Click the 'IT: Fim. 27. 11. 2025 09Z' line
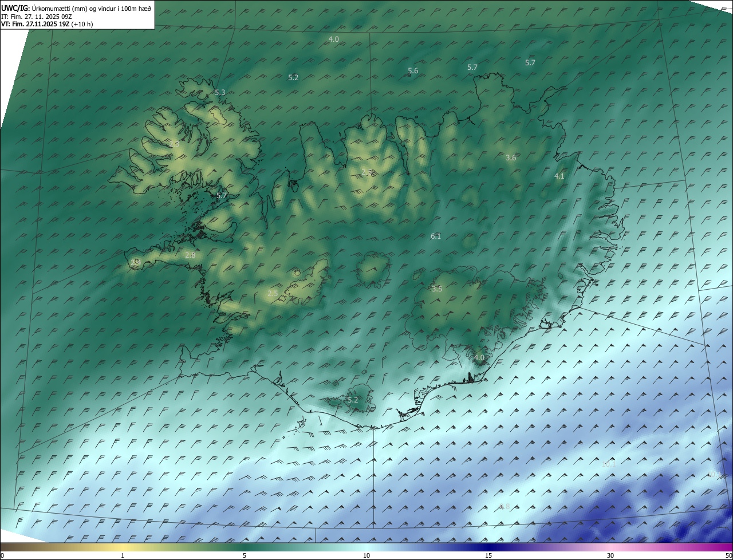This screenshot has height=560, width=733. [38, 16]
